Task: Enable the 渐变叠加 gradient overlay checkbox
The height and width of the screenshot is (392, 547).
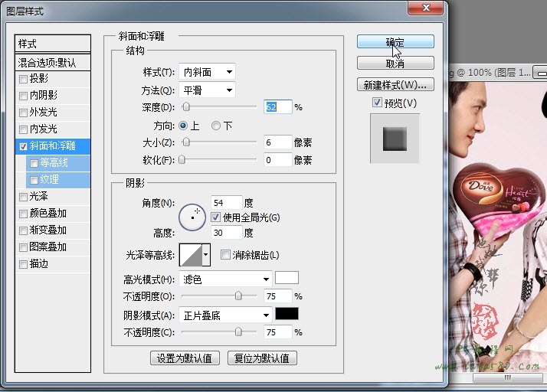Action: point(24,230)
